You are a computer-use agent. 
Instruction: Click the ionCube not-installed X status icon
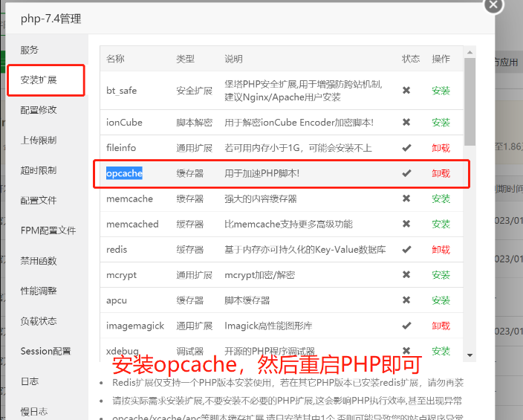pos(406,122)
